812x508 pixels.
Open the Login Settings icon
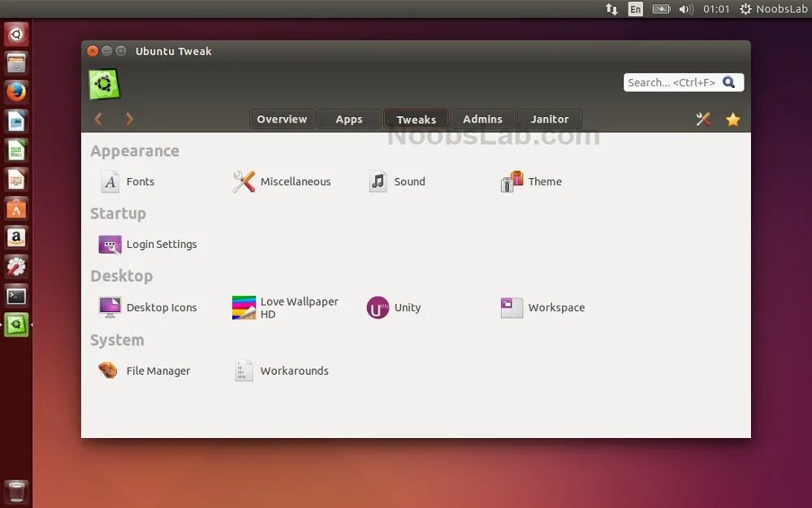coord(110,245)
